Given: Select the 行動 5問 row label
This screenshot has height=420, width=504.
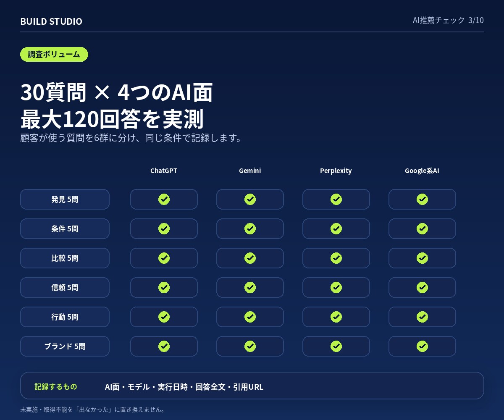Looking at the screenshot, I should 65,317.
